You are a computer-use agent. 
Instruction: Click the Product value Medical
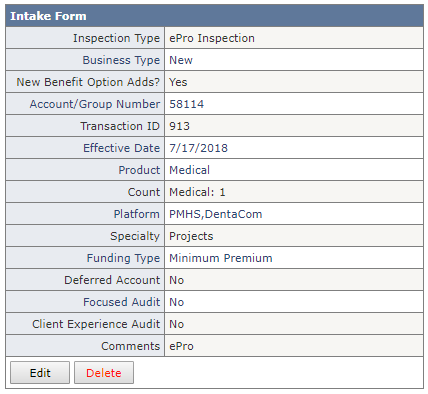pos(189,170)
